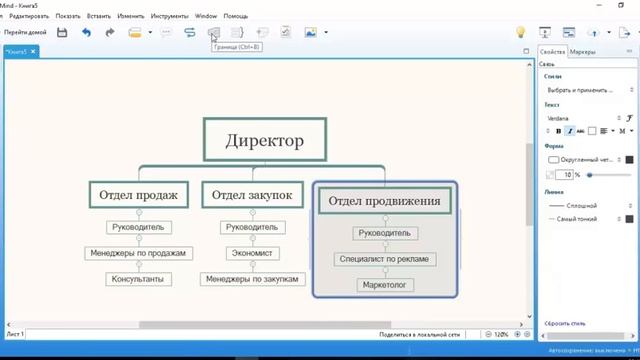Pick the line color swatch
This screenshot has height=360, width=640.
tap(629, 219)
